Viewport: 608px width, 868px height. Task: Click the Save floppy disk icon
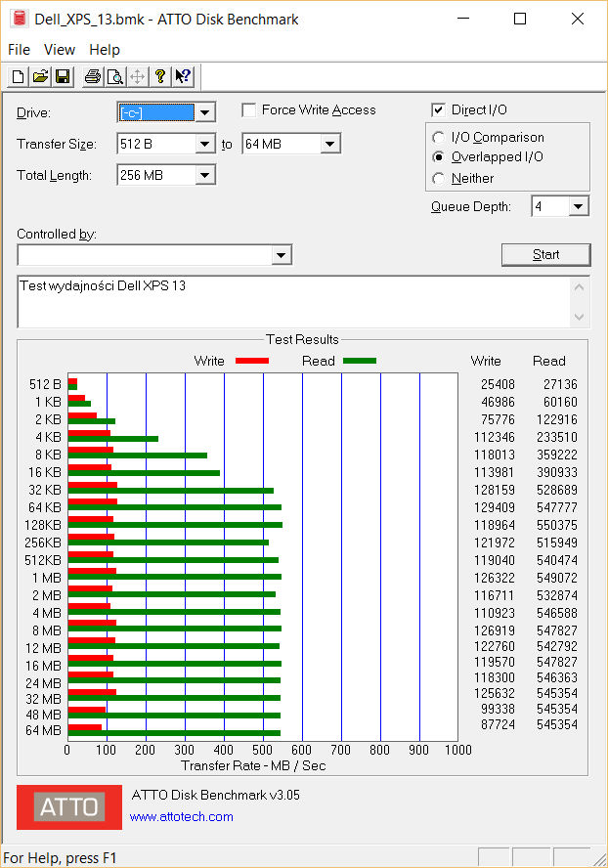point(63,76)
